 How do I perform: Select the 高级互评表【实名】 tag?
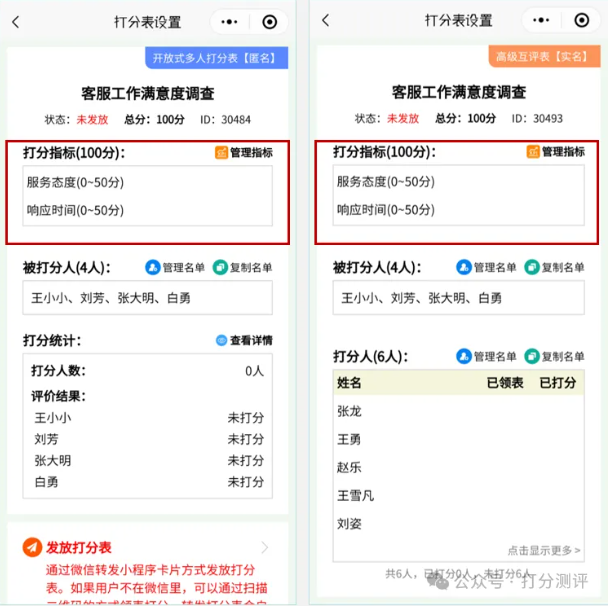544,57
